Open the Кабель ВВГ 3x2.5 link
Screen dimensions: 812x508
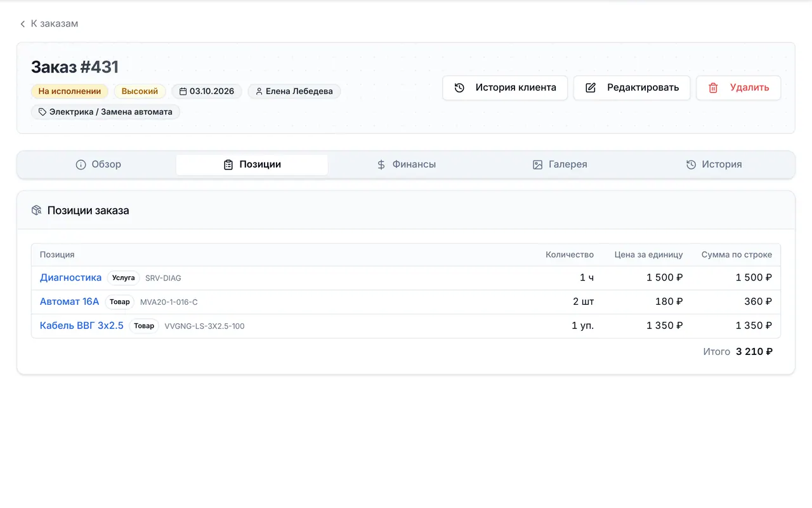tap(82, 326)
